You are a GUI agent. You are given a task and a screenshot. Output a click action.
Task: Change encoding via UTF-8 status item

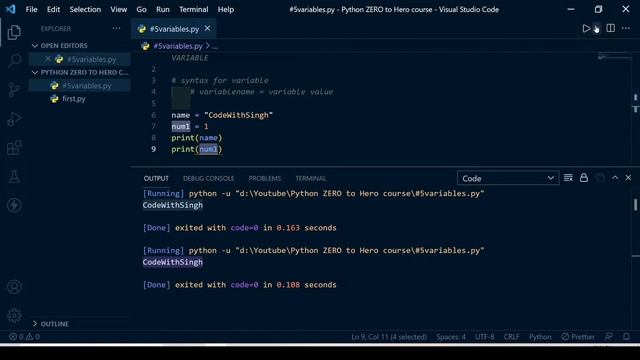click(484, 337)
